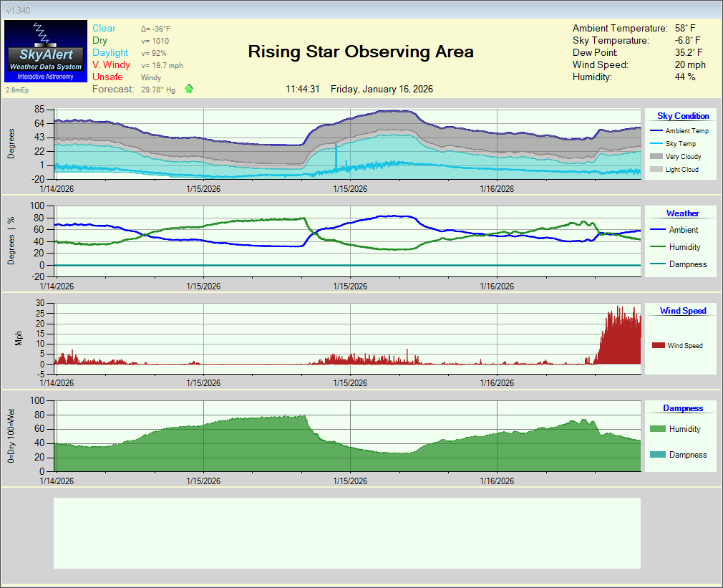Click the SkyAlert Weather Data System logo
Viewport: 723px width, 588px height.
[x=45, y=51]
